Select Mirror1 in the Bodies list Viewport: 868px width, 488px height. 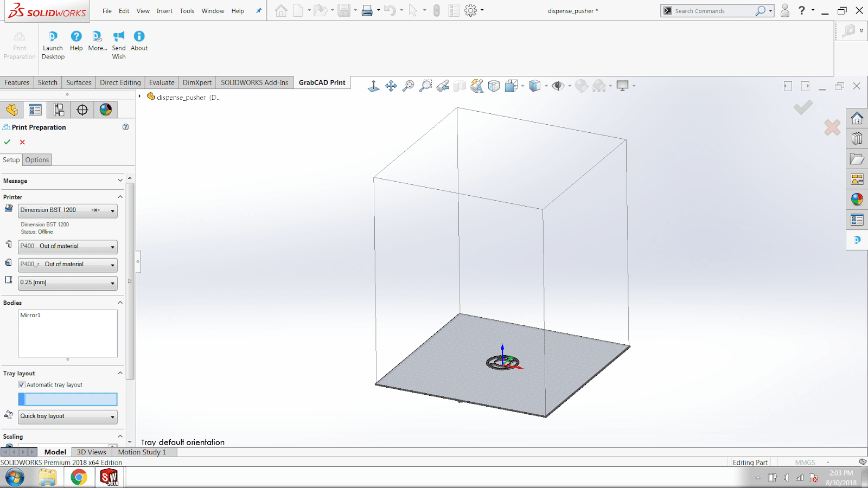click(x=30, y=315)
